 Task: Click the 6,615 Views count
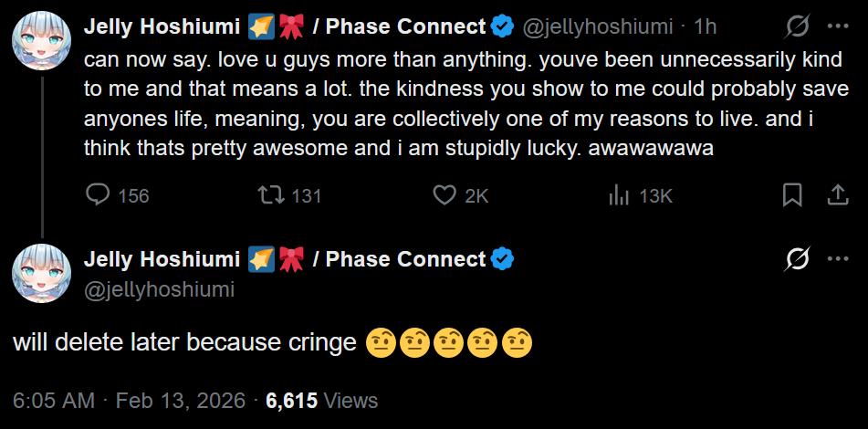pyautogui.click(x=321, y=401)
